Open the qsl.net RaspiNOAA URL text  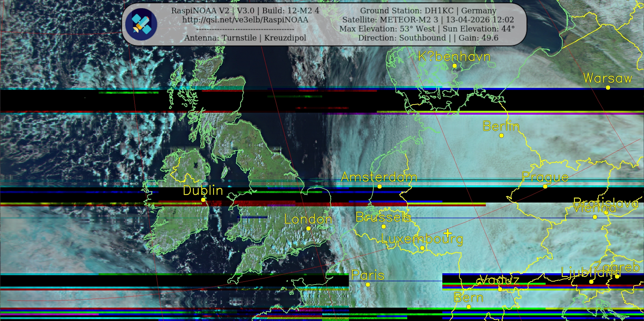[x=245, y=20]
